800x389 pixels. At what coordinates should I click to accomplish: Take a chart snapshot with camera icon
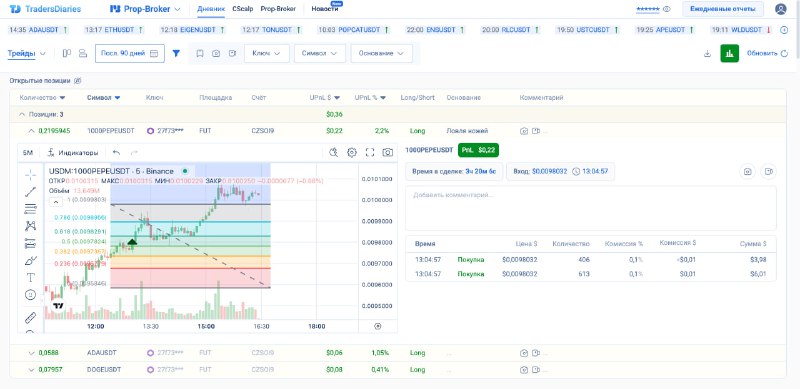click(388, 152)
